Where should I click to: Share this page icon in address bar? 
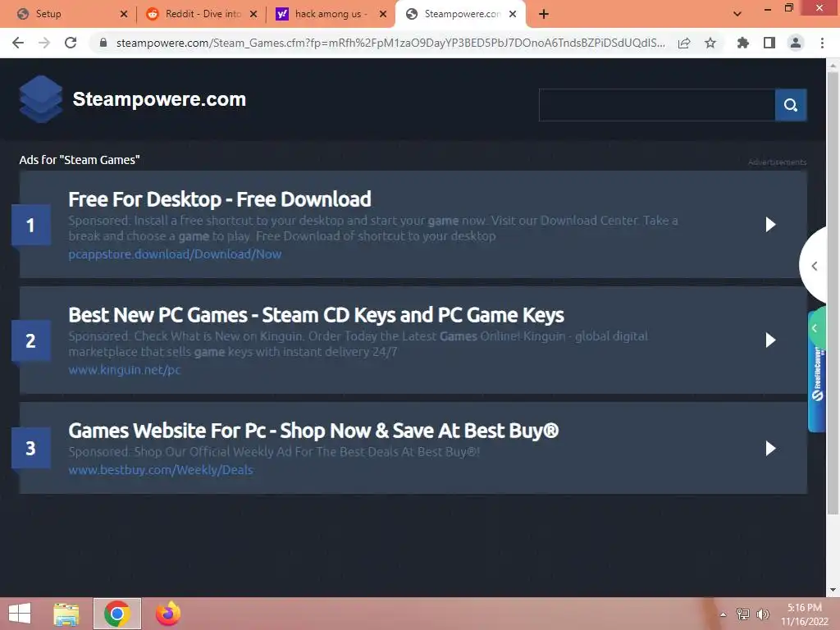684,43
